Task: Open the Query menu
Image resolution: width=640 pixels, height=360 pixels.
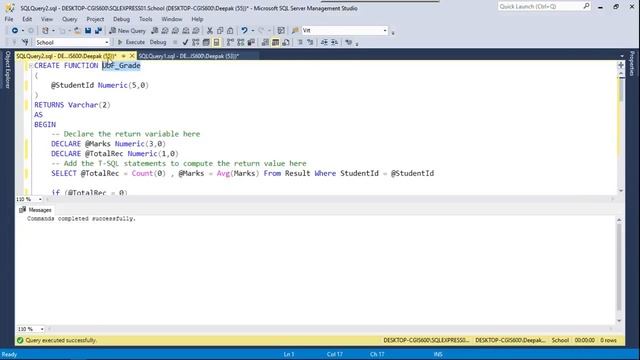Action: 69,19
